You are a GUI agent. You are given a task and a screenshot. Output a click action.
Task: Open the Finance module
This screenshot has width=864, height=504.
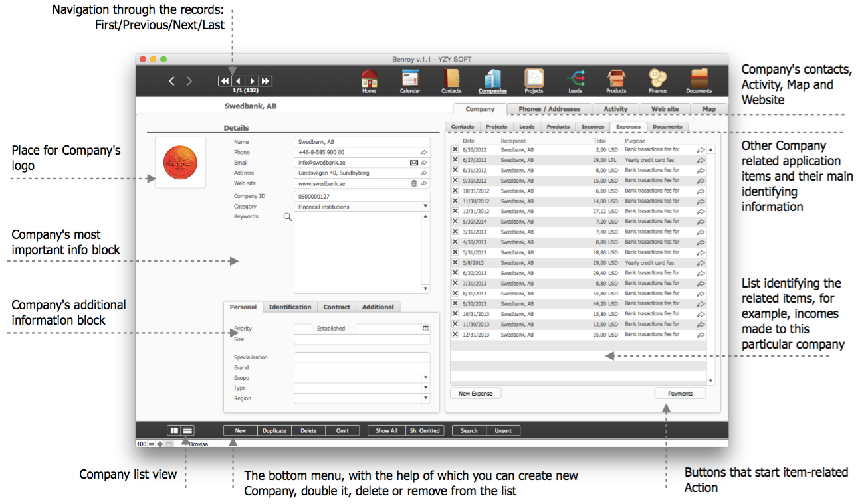tap(657, 80)
